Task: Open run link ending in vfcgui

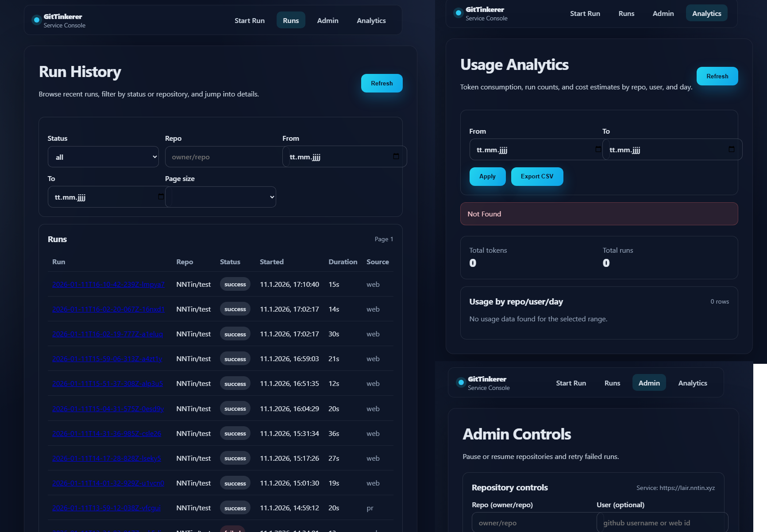Action: point(106,508)
